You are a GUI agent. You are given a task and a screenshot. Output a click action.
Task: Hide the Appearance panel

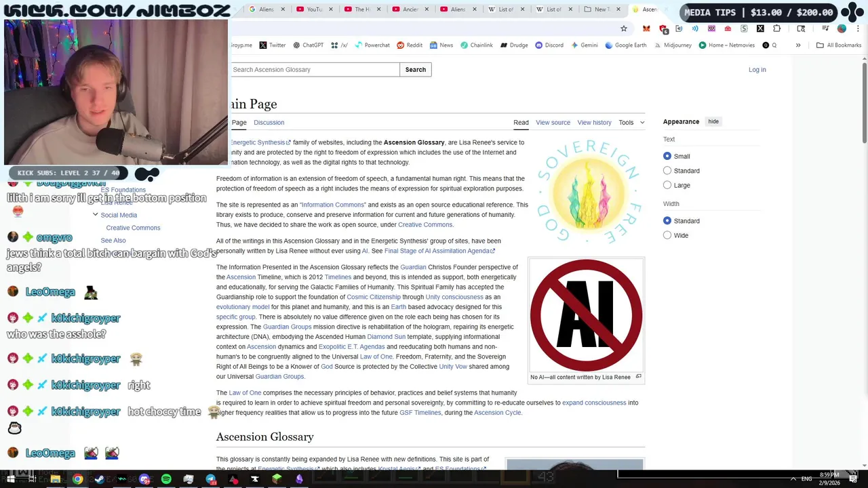(x=713, y=121)
